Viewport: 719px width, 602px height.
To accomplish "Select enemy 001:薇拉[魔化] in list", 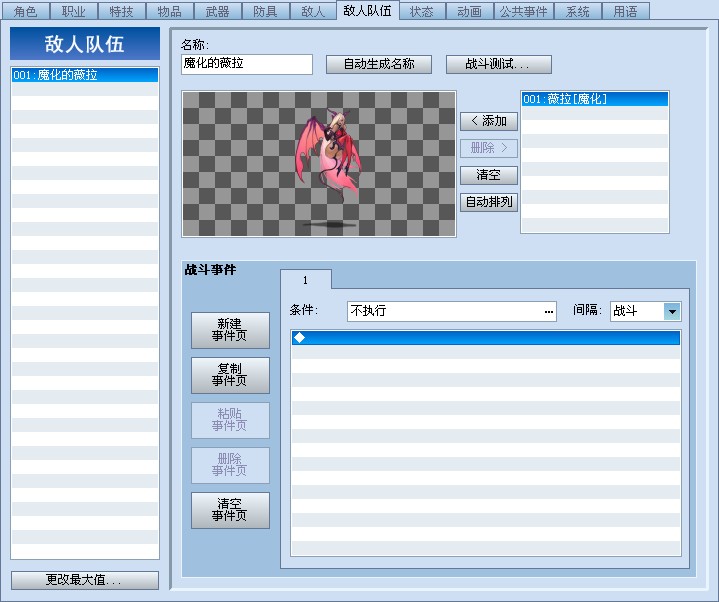I will pos(595,99).
